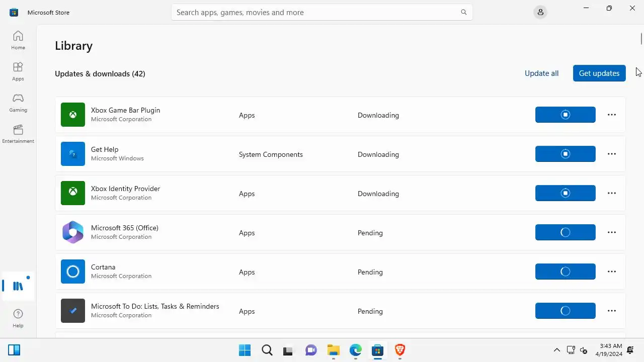The image size is (644, 362).
Task: Click the Update all link
Action: point(541,73)
